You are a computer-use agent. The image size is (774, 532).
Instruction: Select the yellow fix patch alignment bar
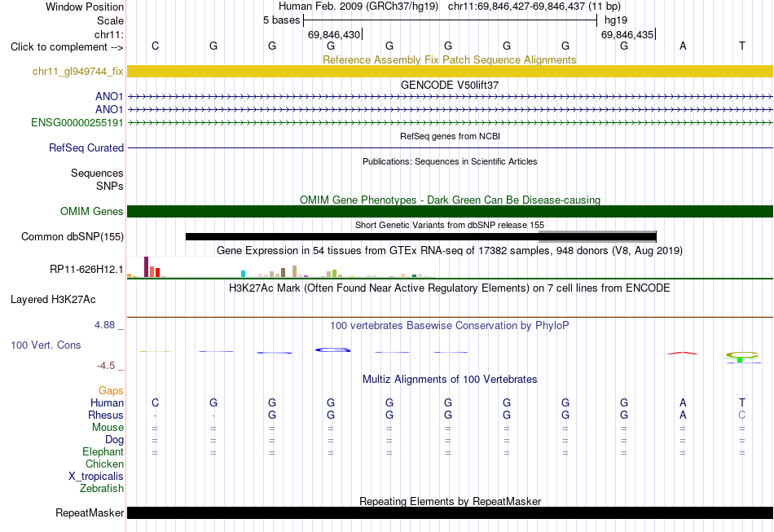[x=451, y=71]
